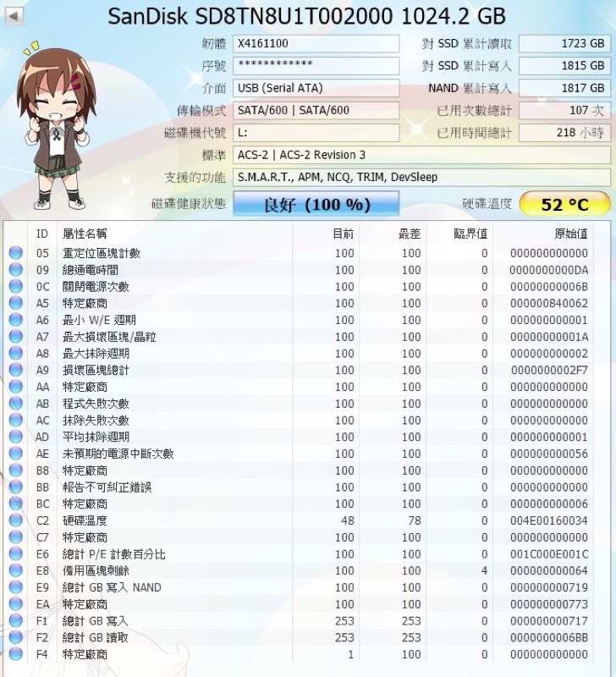
Task: Click the status orb for row A7
Action: coord(15,336)
